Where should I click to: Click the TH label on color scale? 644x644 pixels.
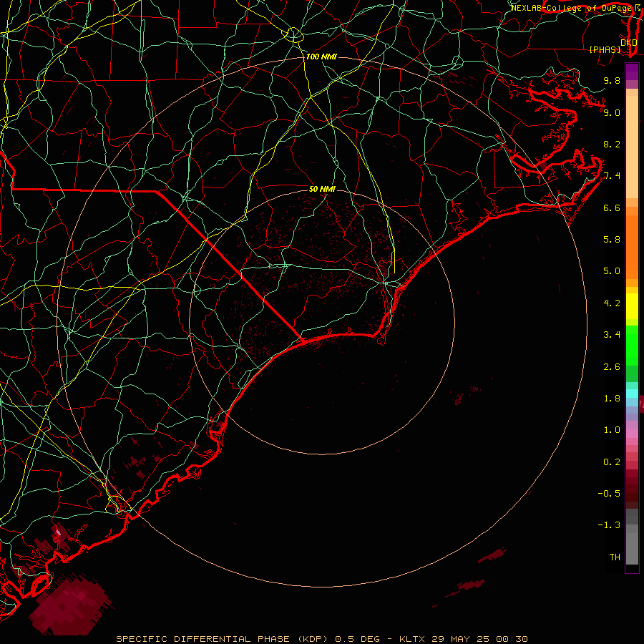(615, 557)
